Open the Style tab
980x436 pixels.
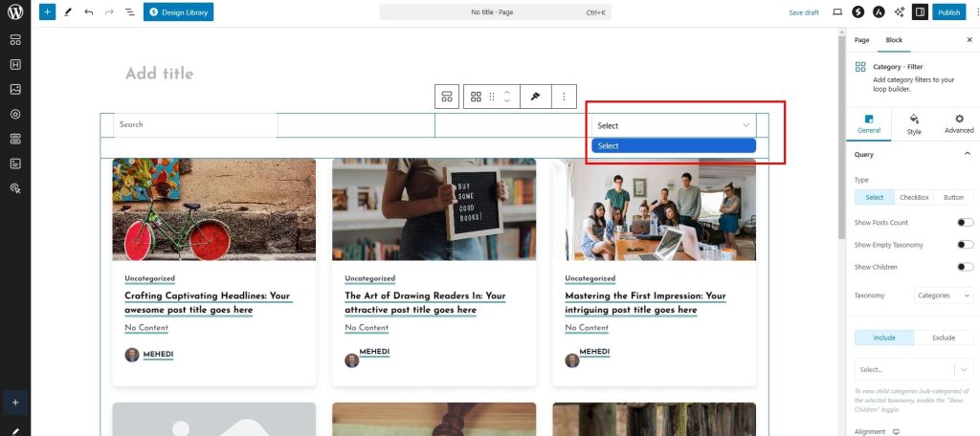(913, 124)
